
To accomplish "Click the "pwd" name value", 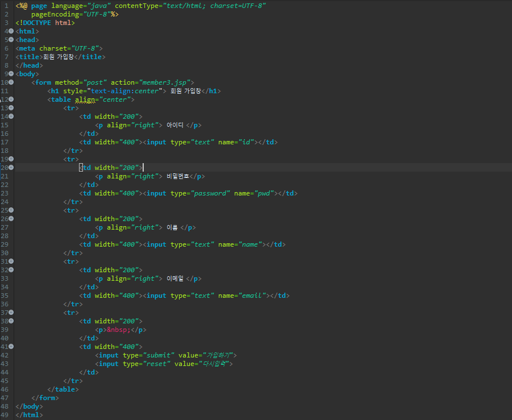I will pyautogui.click(x=264, y=193).
